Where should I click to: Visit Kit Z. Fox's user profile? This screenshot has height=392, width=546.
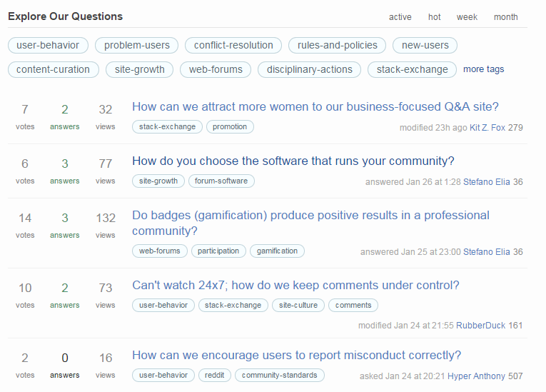point(487,128)
